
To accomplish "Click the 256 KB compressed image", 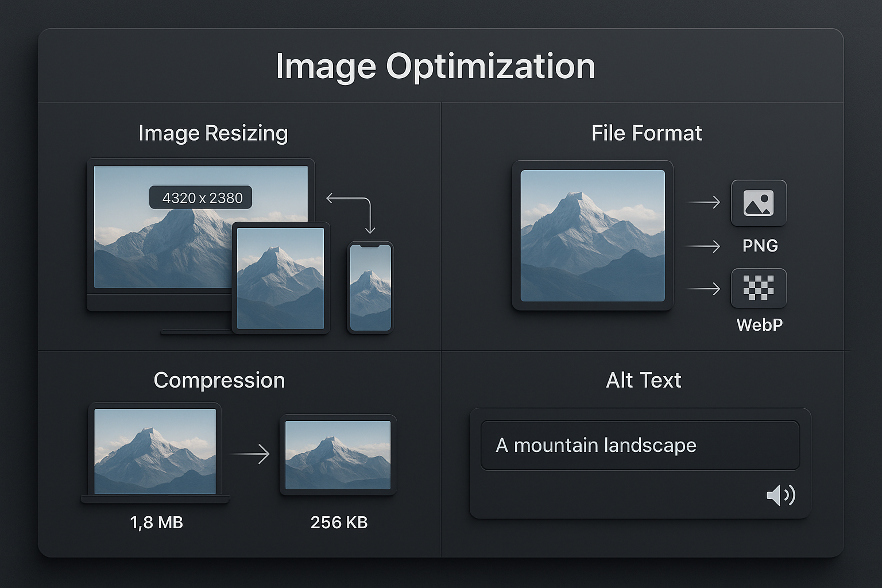I will [338, 455].
